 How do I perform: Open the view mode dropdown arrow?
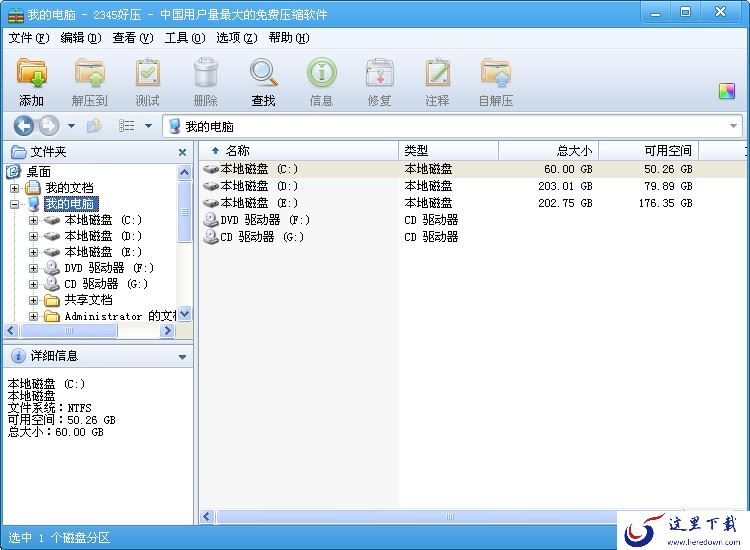148,126
